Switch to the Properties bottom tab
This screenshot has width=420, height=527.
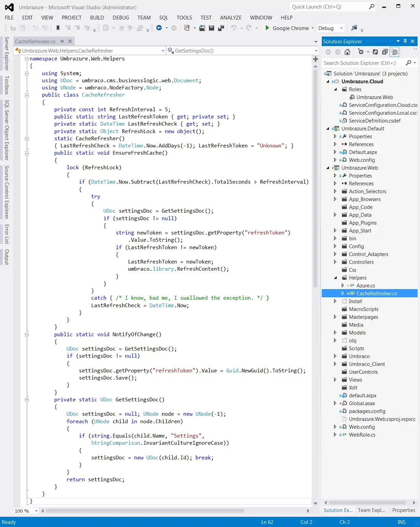click(x=404, y=510)
